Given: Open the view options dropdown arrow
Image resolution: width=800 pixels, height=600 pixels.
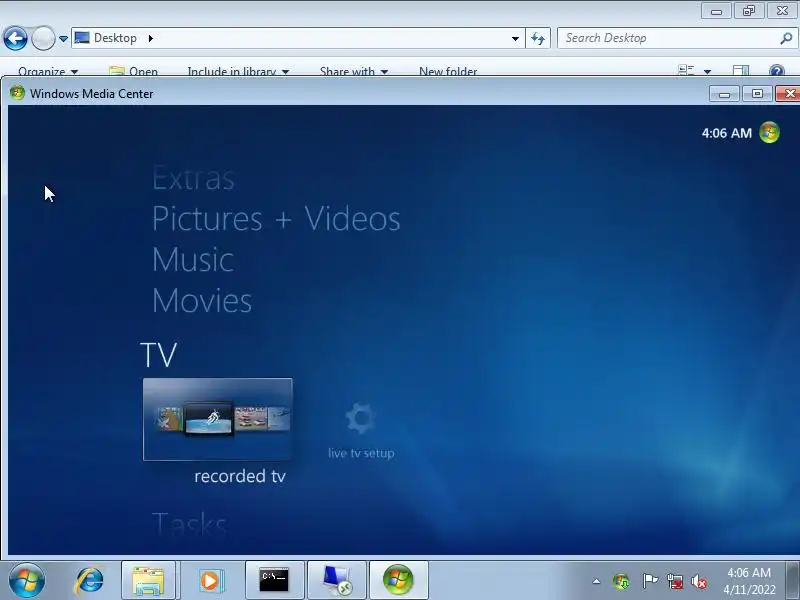Looking at the screenshot, I should pos(707,71).
